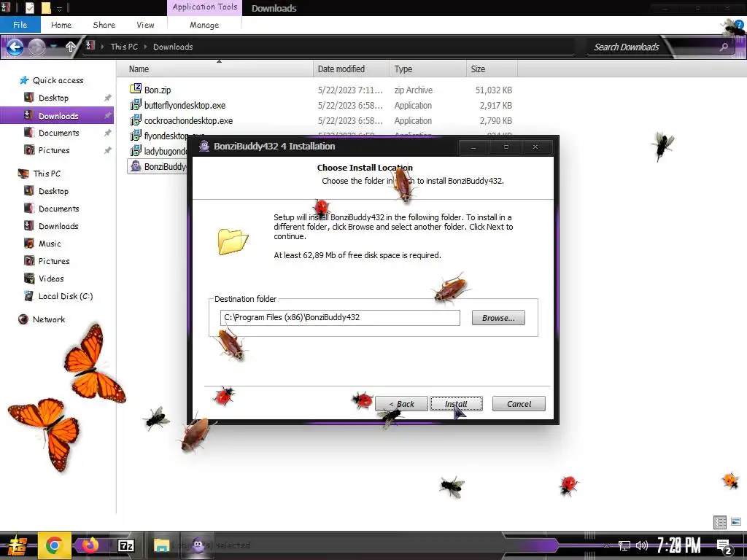This screenshot has width=747, height=560.
Task: Edit the Destination folder path field
Action: (340, 318)
